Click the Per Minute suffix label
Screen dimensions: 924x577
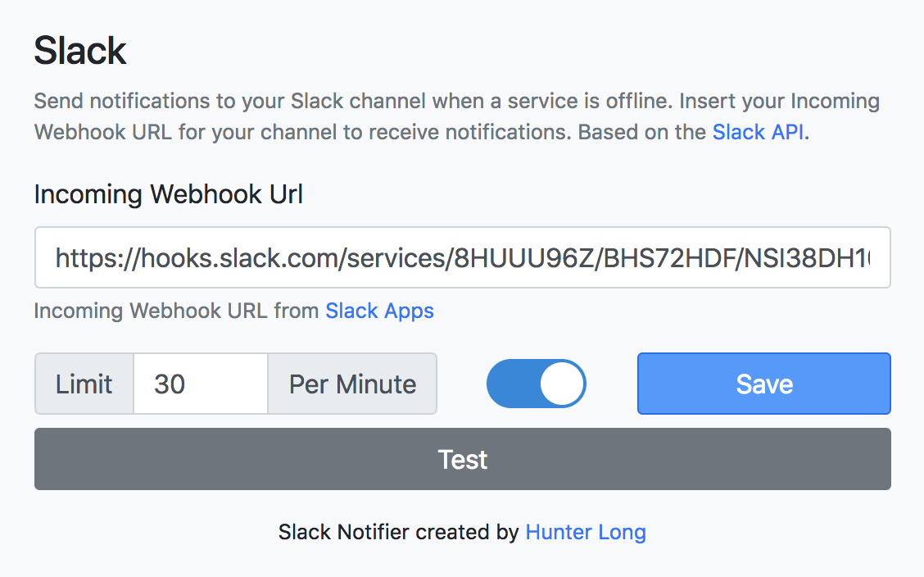pyautogui.click(x=352, y=384)
